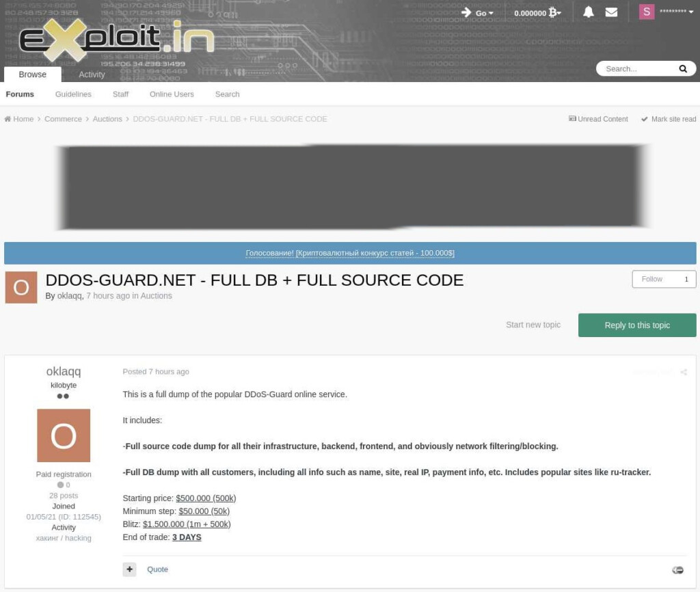Click the report post icon at bottom right
This screenshot has width=700, height=592.
click(x=677, y=569)
